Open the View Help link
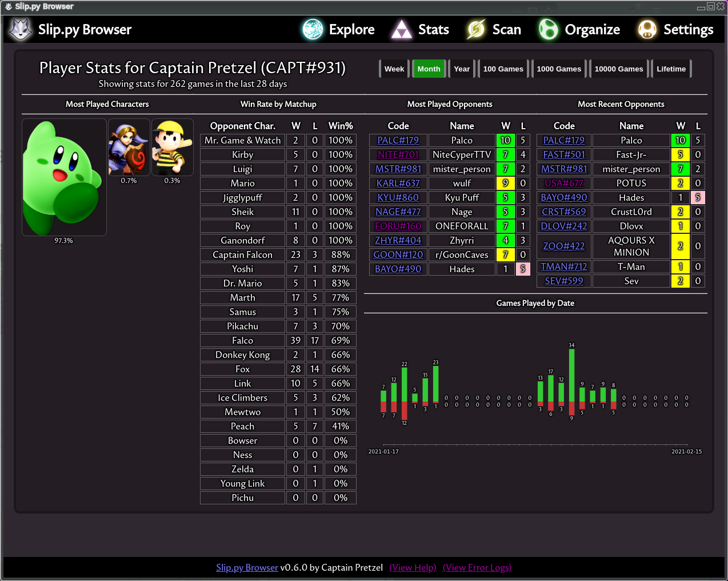728x581 pixels. pos(413,567)
